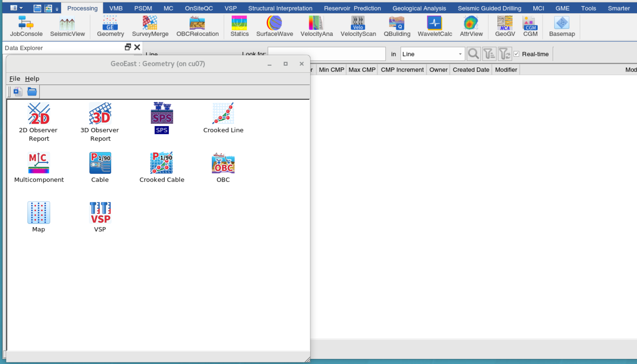
Task: Click the VSP geometry icon
Action: 100,213
